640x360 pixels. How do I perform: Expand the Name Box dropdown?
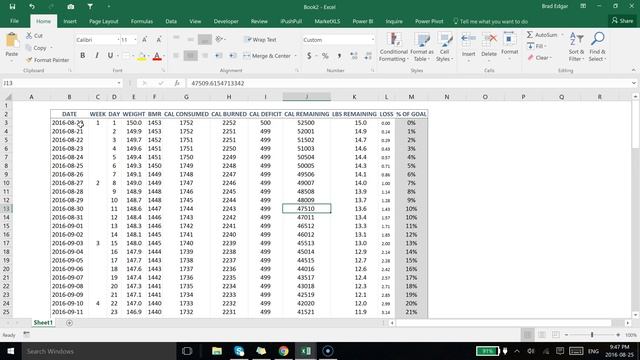coord(119,83)
